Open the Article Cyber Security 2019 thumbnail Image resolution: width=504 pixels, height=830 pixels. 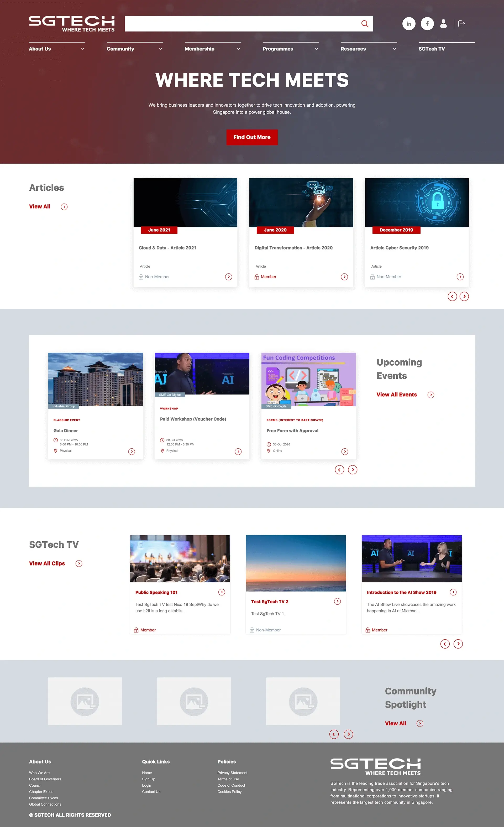(417, 203)
